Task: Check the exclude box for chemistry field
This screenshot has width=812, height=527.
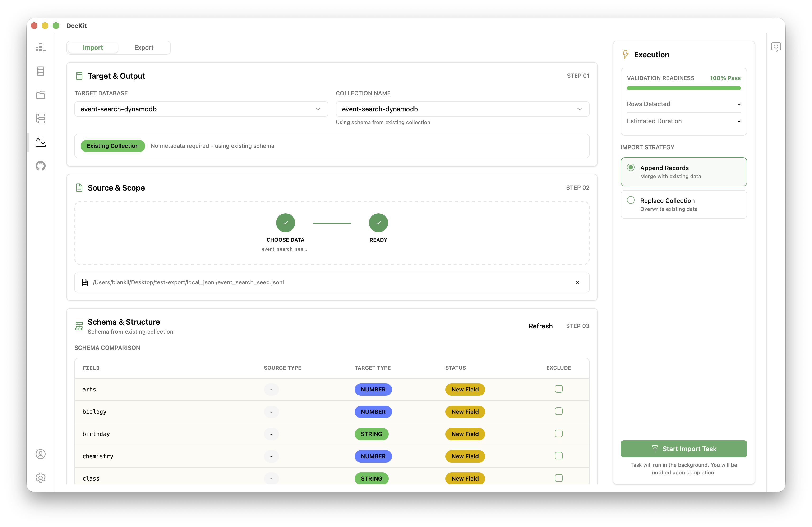Action: click(x=558, y=456)
